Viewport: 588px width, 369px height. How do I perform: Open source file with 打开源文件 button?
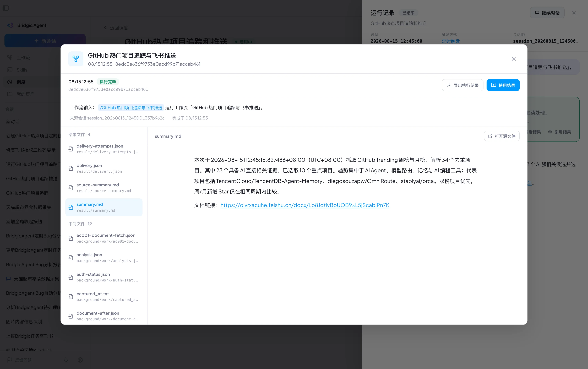(502, 136)
